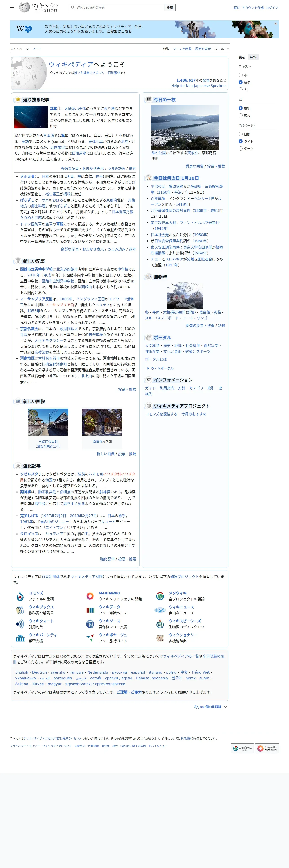Click the Meta-Wiki globe logo icon
The height and width of the screenshot is (868, 289).
click(x=160, y=596)
